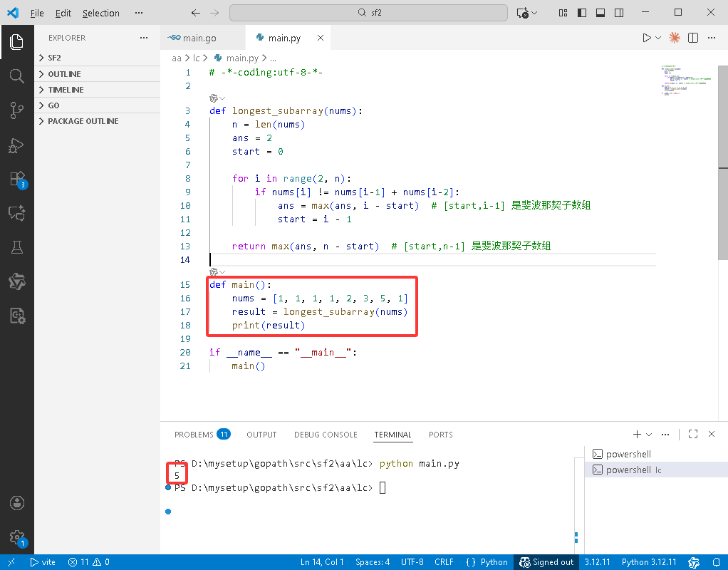Open Run and Debug view
Viewport: 728px width, 570px height.
16,145
